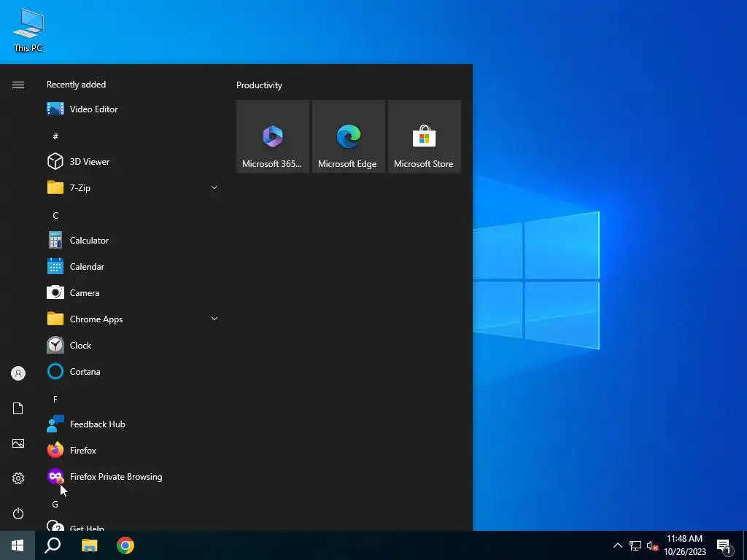The image size is (747, 560).
Task: Click the network status tray icon
Action: pos(635,545)
